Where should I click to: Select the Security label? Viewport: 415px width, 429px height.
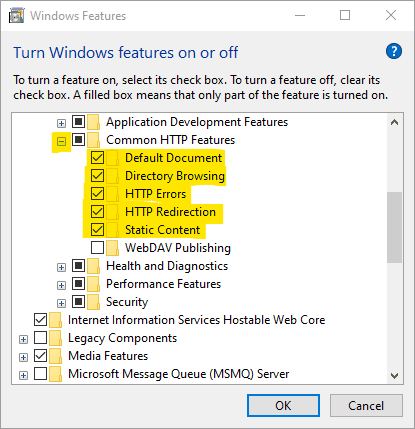click(x=127, y=302)
